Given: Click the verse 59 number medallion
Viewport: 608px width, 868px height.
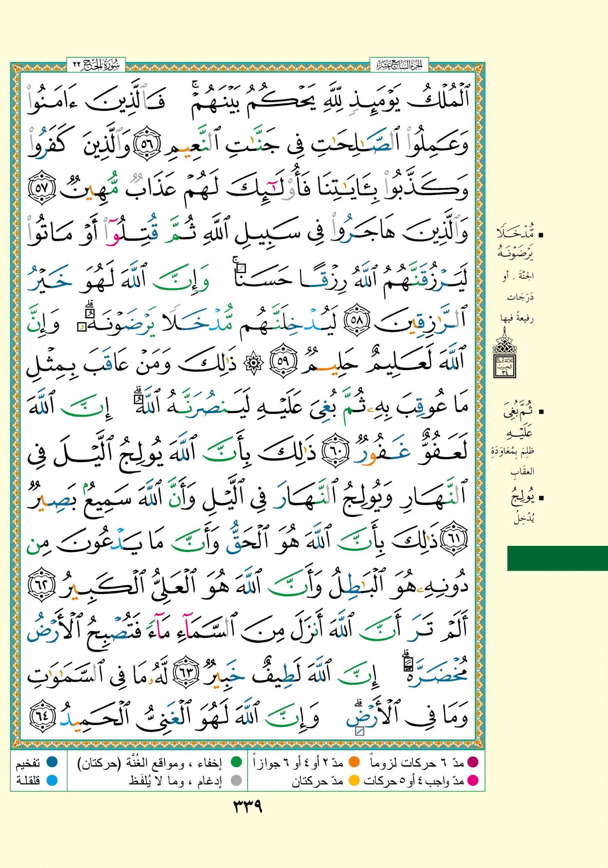Looking at the screenshot, I should [283, 361].
